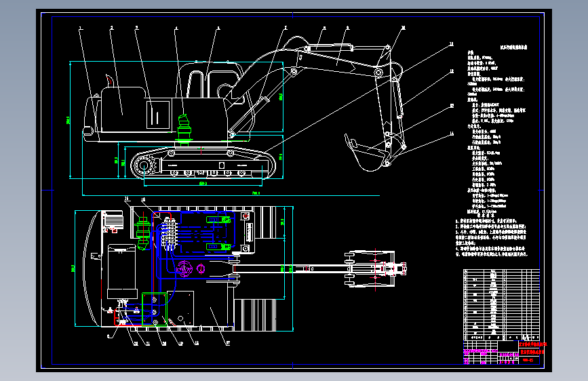Select the red-tipped exhaust pipe on engine hood
The width and height of the screenshot is (588, 381).
point(109,79)
